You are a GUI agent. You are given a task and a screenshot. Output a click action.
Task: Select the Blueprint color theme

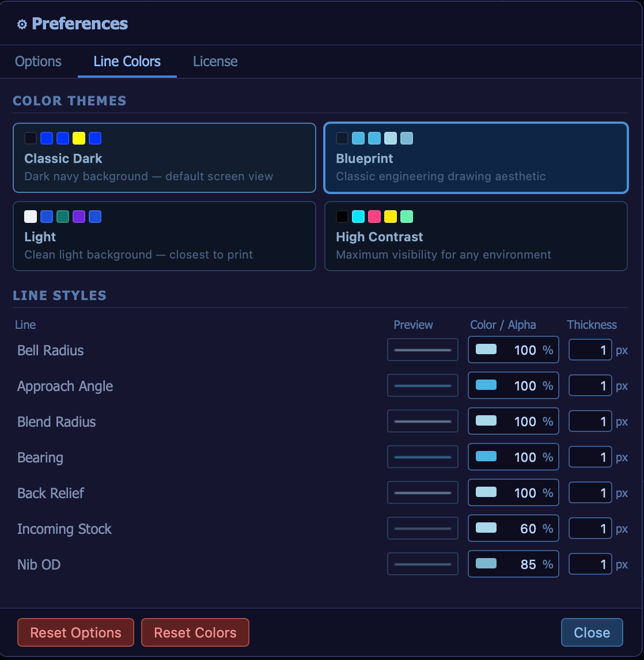(476, 158)
